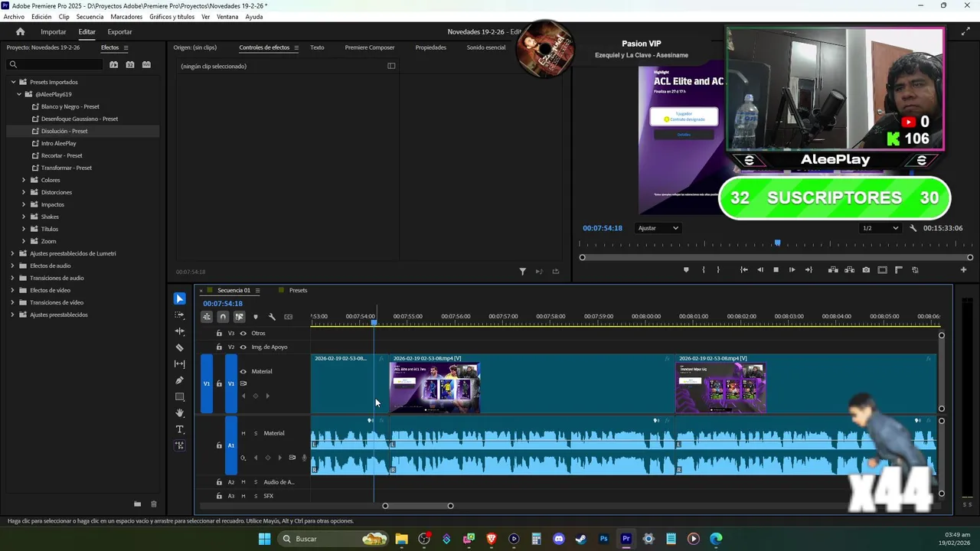Open the effect controls filter funnel icon
This screenshot has height=551, width=980.
click(522, 271)
